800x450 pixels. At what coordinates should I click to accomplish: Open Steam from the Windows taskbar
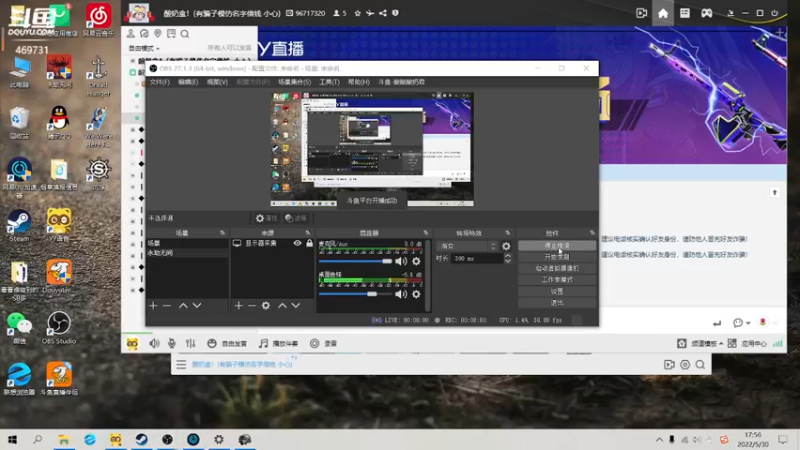141,439
